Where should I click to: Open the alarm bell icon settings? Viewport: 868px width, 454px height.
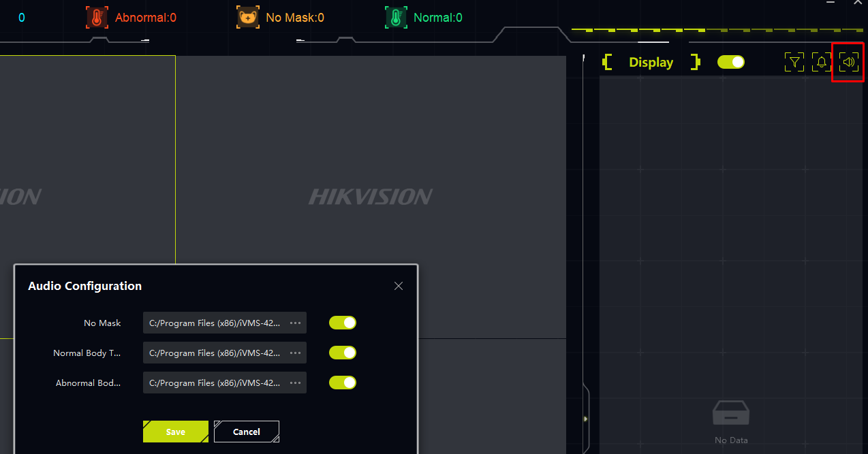(x=822, y=63)
